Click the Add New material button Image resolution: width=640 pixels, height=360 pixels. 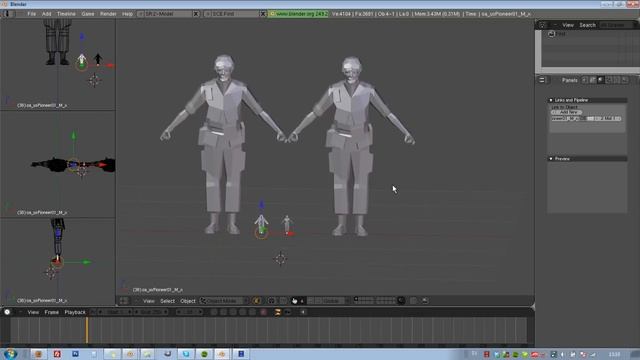click(567, 112)
